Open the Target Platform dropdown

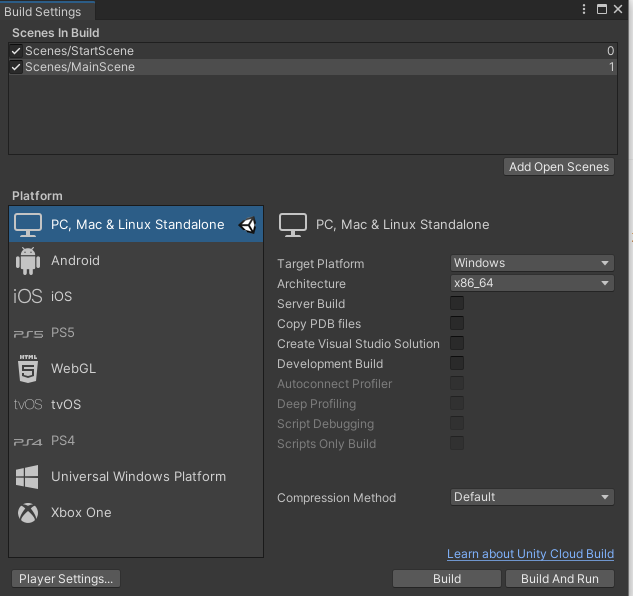tap(532, 263)
